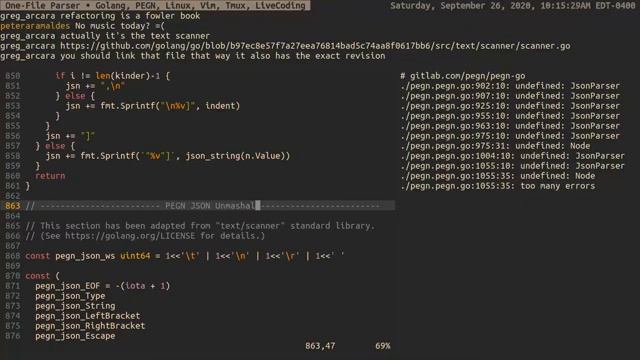Click 'pegn_json_Escape' on line 876

point(75,336)
